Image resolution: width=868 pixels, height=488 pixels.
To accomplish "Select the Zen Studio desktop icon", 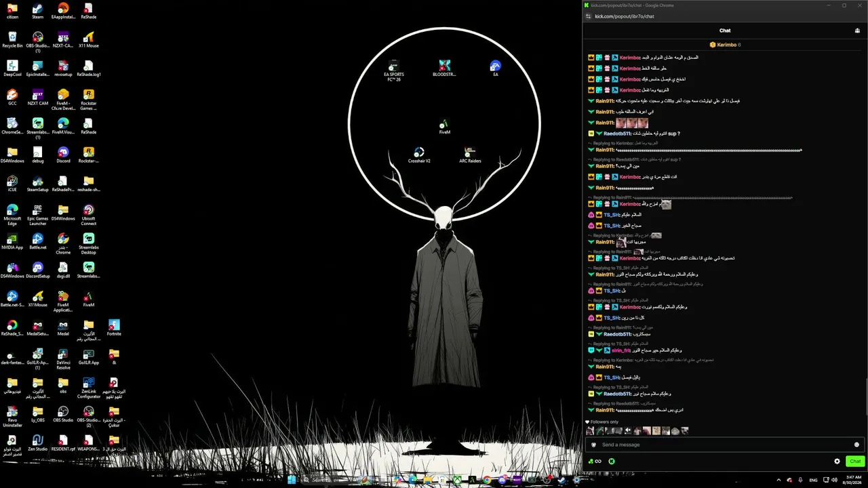I will tap(38, 443).
